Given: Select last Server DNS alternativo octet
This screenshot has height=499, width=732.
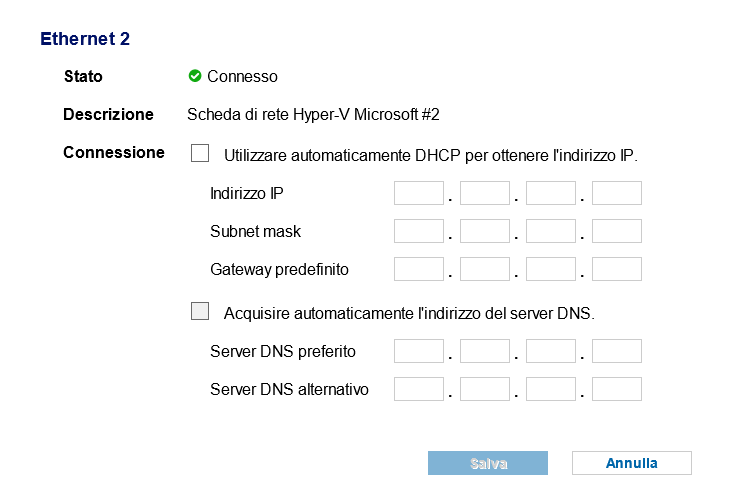Looking at the screenshot, I should click(x=617, y=389).
